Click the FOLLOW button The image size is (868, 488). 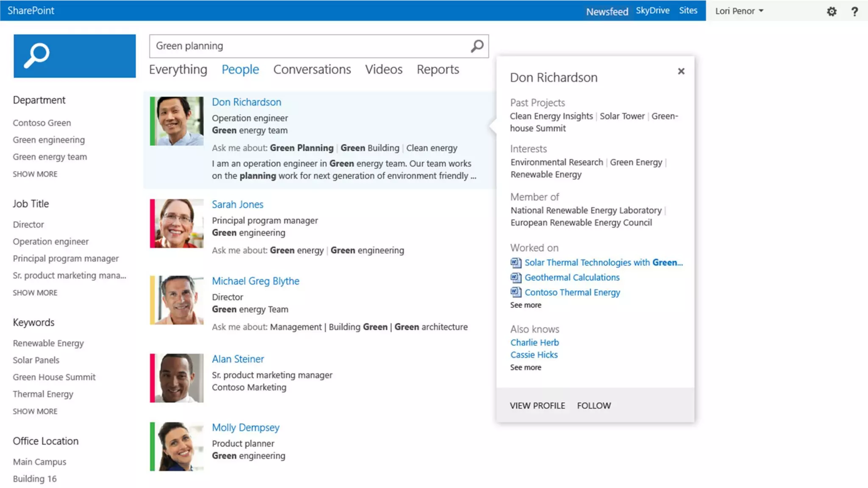(594, 405)
